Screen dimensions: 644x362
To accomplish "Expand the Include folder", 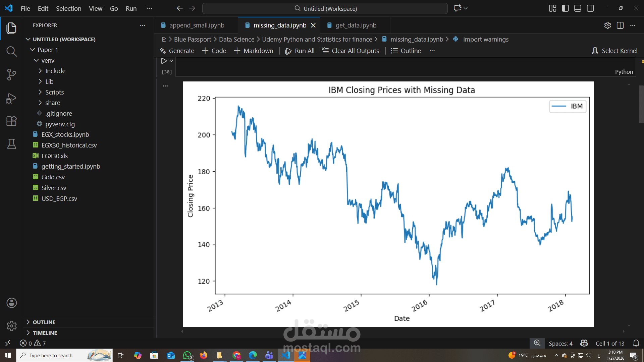I will pos(55,71).
